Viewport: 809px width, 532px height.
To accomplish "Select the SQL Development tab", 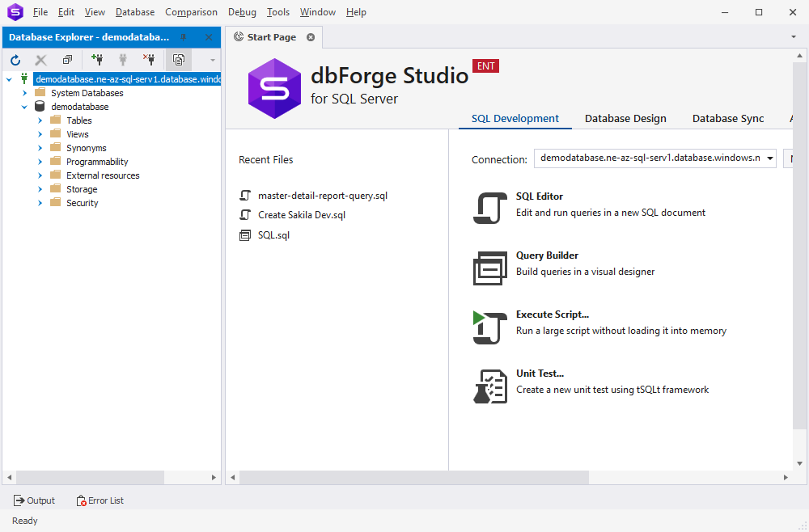I will pos(515,119).
